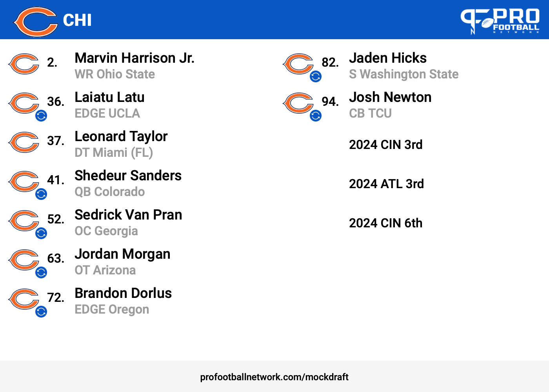549x392 pixels.
Task: Open profootballnetwork.com/mockdraft link
Action: point(274,377)
